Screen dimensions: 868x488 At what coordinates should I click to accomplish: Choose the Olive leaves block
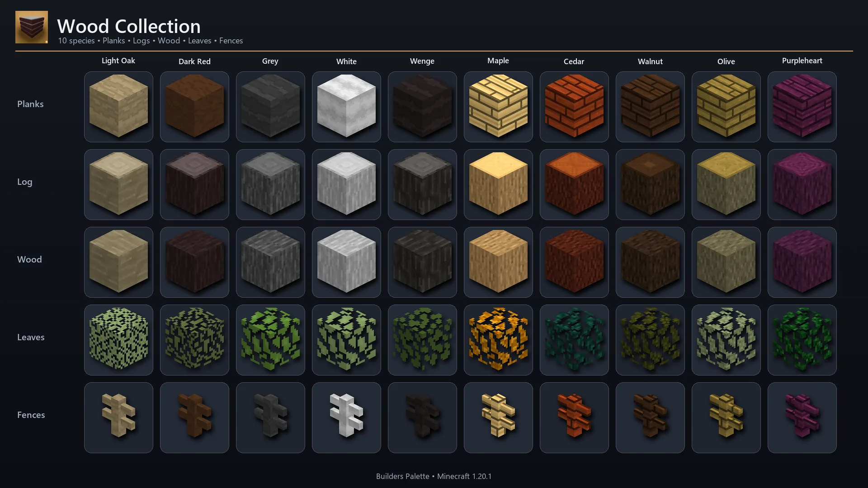[x=726, y=340]
